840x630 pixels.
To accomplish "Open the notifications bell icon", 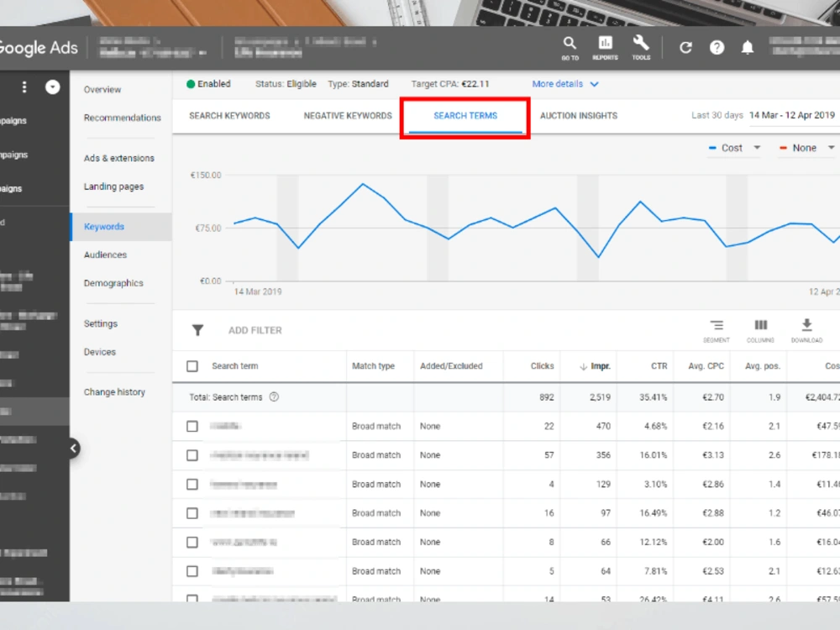I will click(748, 48).
